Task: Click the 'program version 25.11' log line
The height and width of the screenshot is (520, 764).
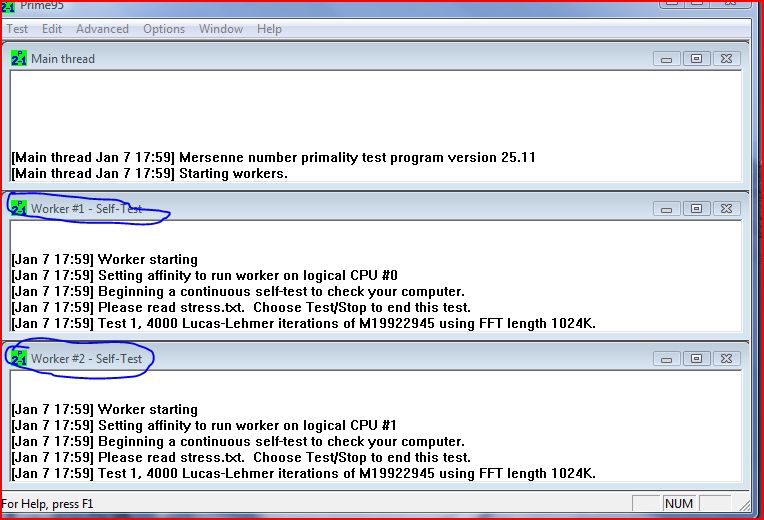Action: (273, 157)
